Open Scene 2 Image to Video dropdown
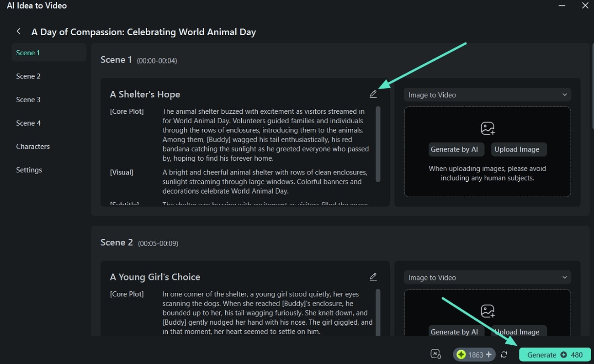 (x=488, y=278)
